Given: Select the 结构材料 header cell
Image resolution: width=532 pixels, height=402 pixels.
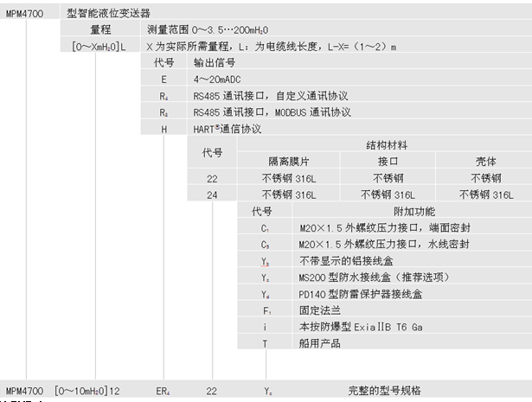Looking at the screenshot, I should tap(385, 144).
